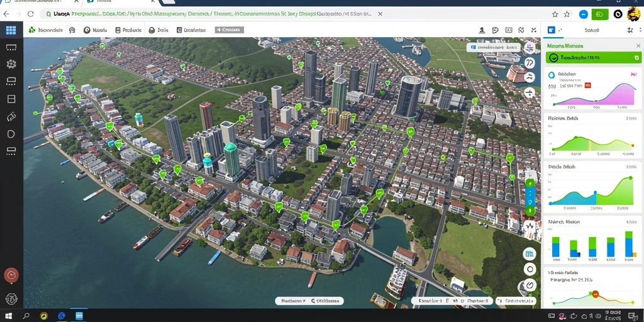Click the person icon in top toolbar
Image resolution: width=644 pixels, height=322 pixels.
coord(482,30)
